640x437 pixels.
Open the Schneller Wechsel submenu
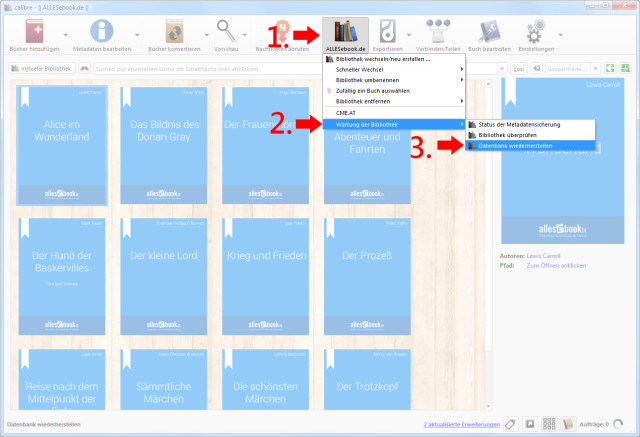(394, 70)
